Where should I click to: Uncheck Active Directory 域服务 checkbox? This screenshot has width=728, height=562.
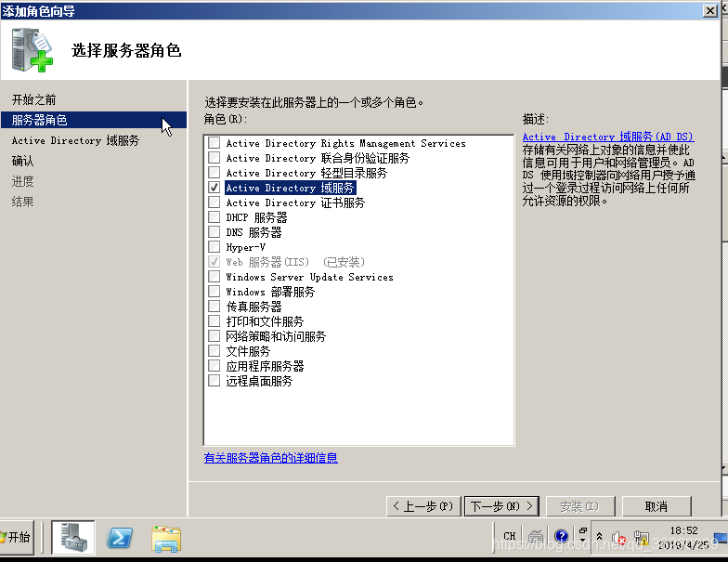tap(214, 188)
